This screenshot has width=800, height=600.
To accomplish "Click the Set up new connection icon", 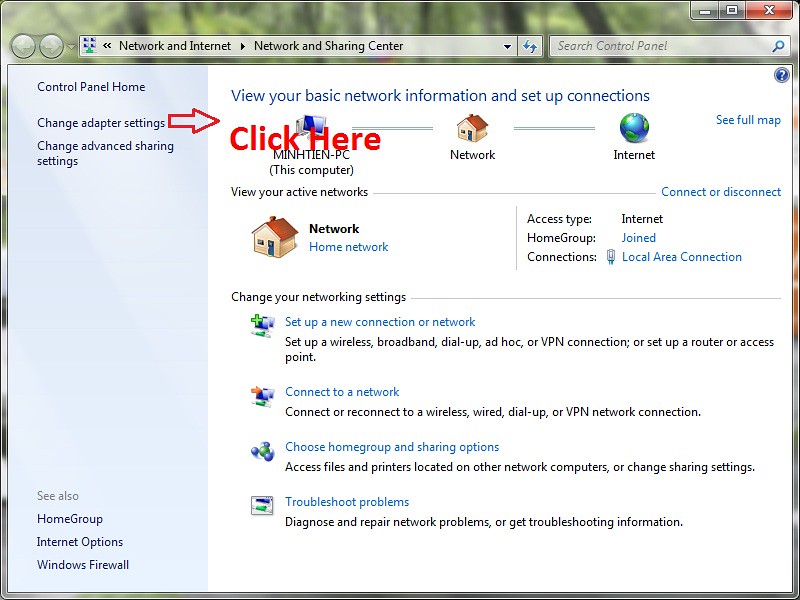I will tap(262, 325).
